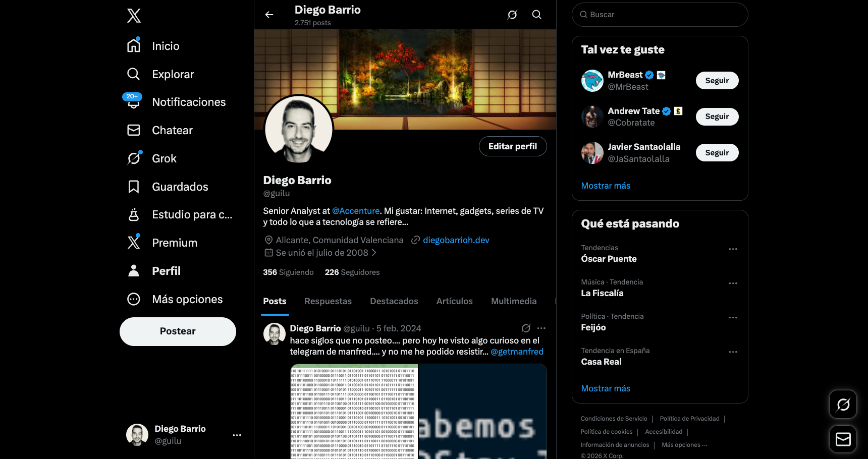
Task: Expand the 'Se unió el julio de 2008' chevron
Action: tap(374, 253)
